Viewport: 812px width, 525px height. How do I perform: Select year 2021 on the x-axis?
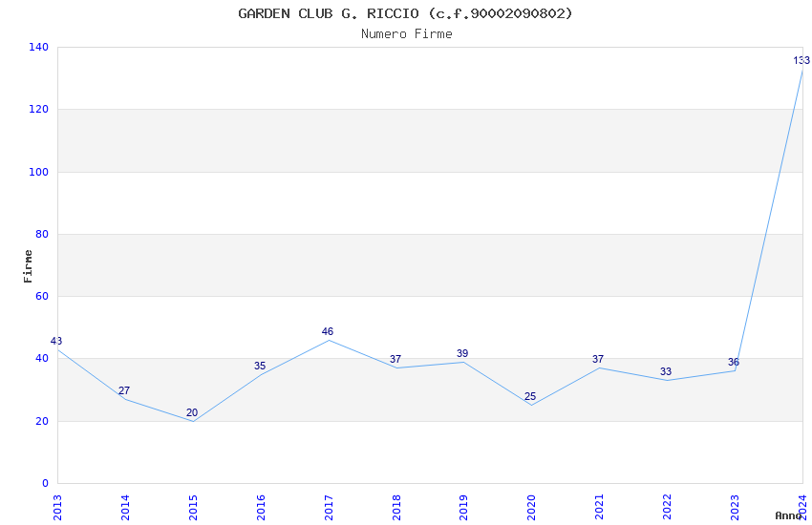point(599,508)
